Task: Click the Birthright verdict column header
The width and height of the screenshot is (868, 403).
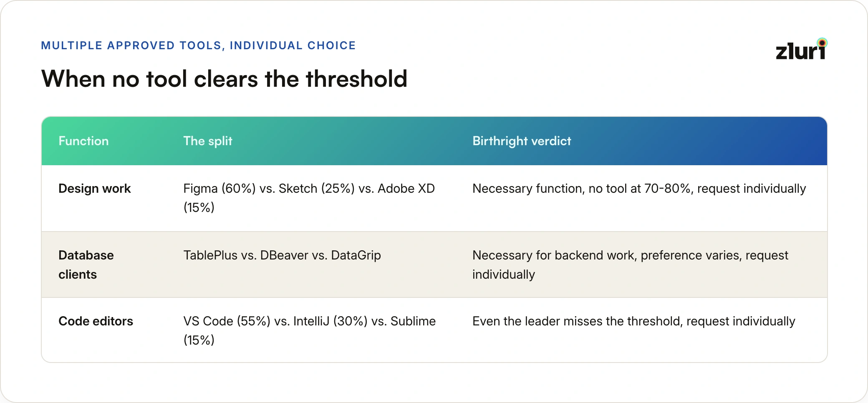Action: tap(522, 141)
